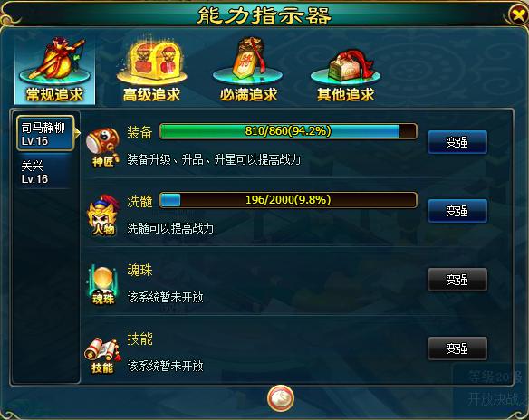529x420 pixels.
Task: Click the golden treasure chest icon
Action: click(151, 61)
